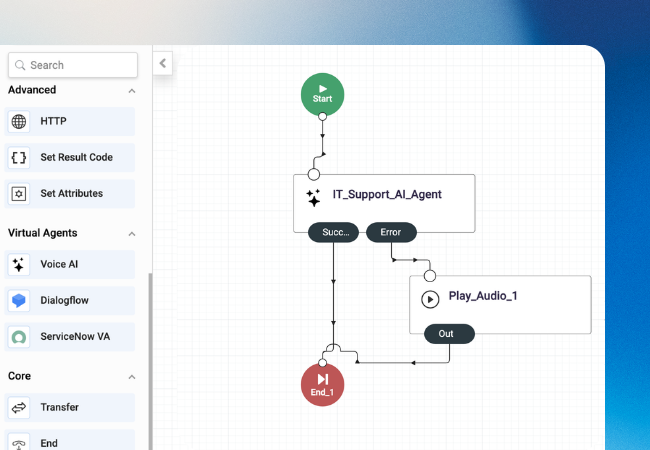The image size is (650, 450).
Task: Select the End activity icon in sidebar
Action: pyautogui.click(x=19, y=444)
